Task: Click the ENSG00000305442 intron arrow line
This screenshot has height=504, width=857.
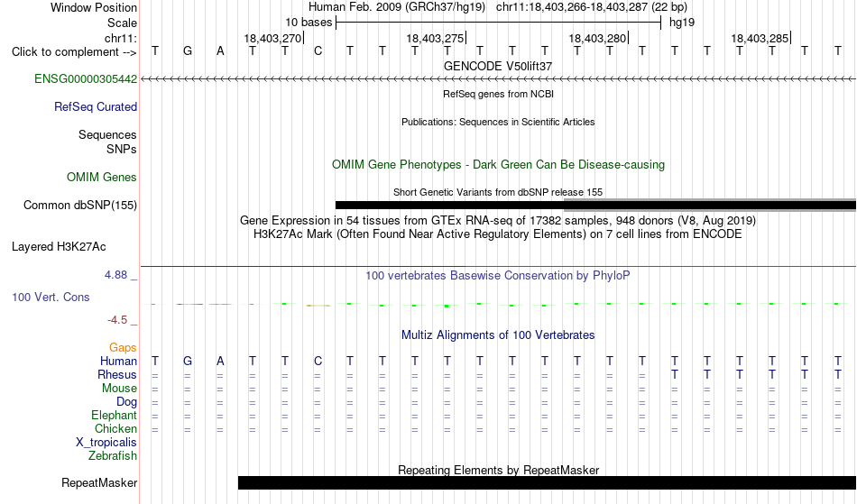Action: [498, 79]
